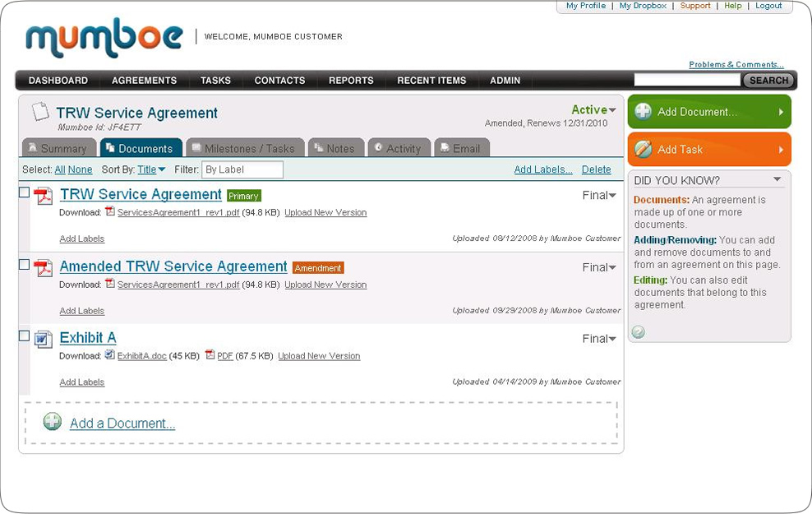Open the Help link

click(733, 5)
